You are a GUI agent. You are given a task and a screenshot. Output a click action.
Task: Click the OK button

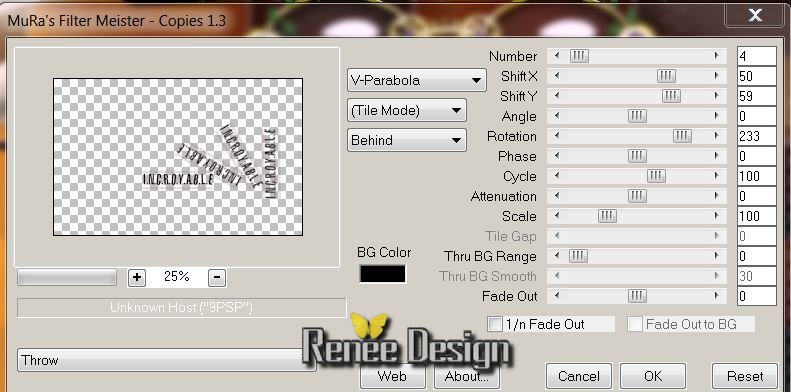click(x=653, y=376)
